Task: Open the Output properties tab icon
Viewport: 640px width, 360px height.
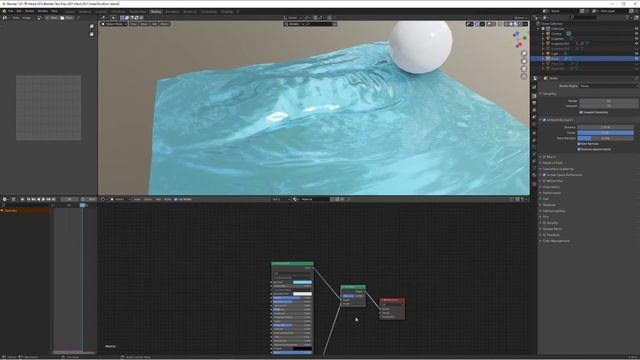Action: click(534, 103)
